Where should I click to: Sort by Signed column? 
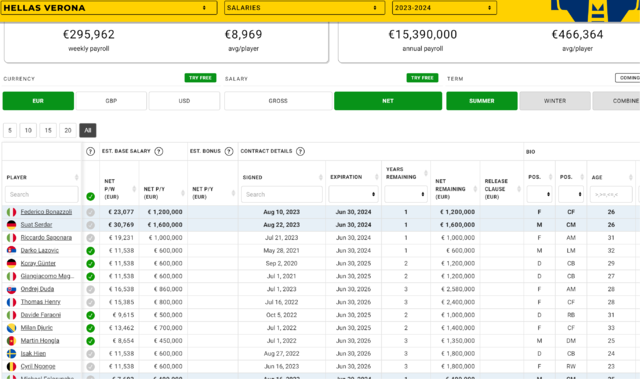[320, 177]
